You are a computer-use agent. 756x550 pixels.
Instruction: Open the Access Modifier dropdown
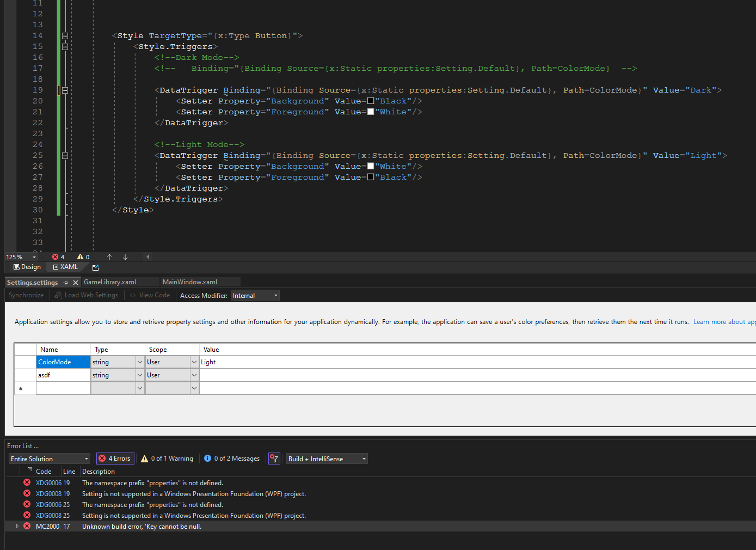coord(255,296)
